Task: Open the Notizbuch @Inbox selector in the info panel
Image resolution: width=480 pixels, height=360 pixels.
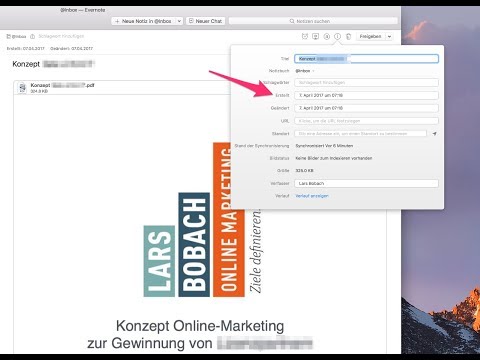Action: coord(305,71)
